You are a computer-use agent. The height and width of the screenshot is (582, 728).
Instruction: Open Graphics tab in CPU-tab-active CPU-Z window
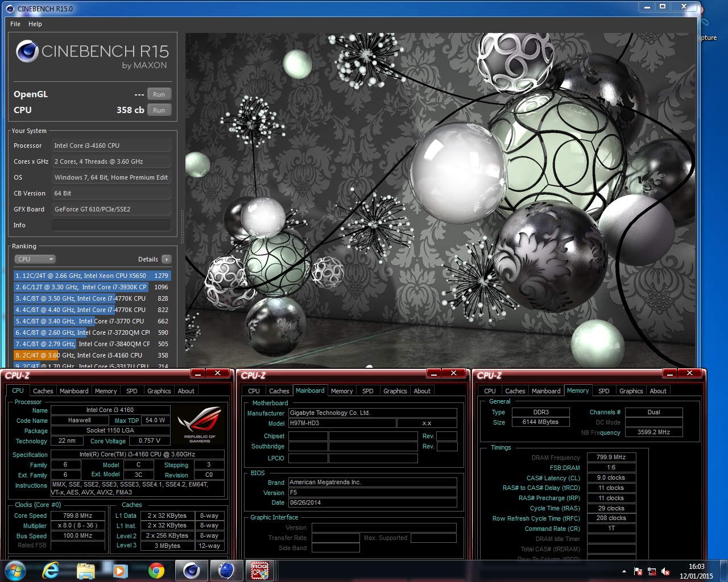(159, 391)
